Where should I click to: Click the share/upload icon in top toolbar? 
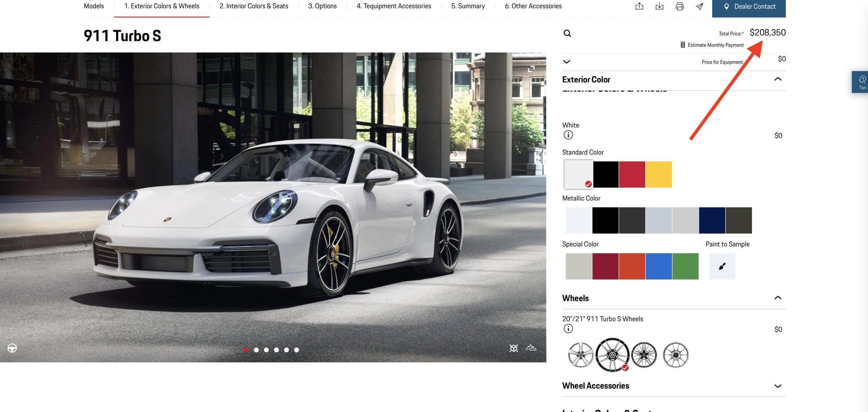pos(639,6)
